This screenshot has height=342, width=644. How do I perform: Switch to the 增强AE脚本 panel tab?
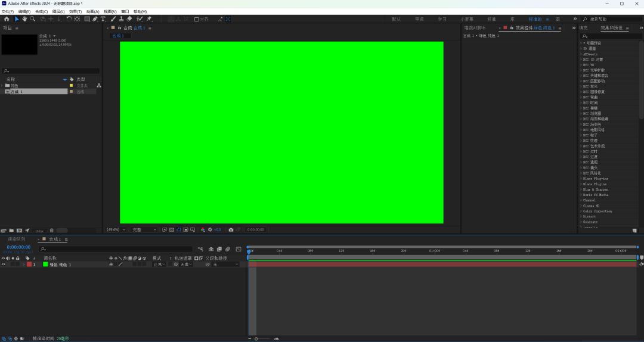click(475, 28)
